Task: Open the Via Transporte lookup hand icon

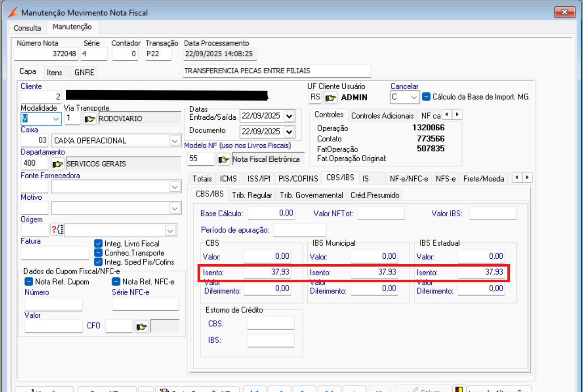Action: pos(90,119)
